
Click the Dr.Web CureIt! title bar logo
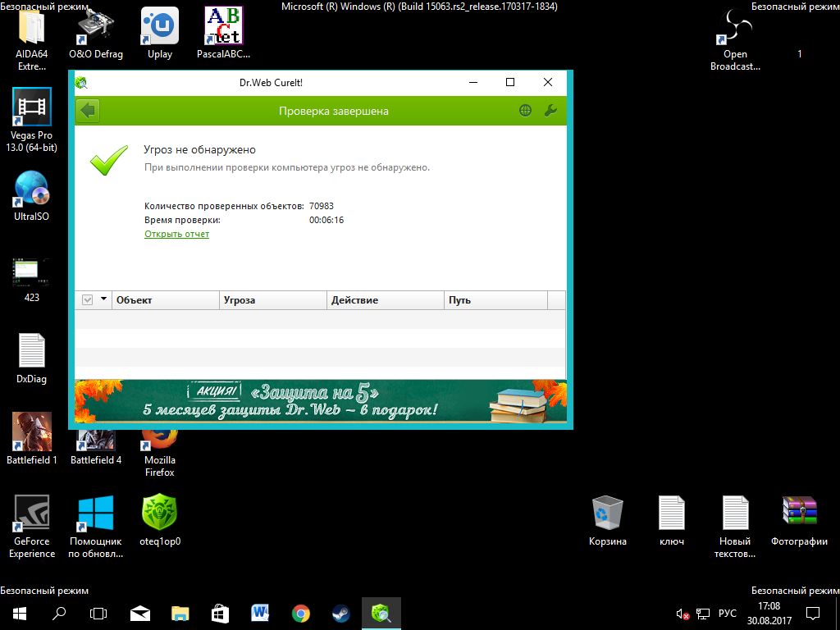[x=81, y=83]
